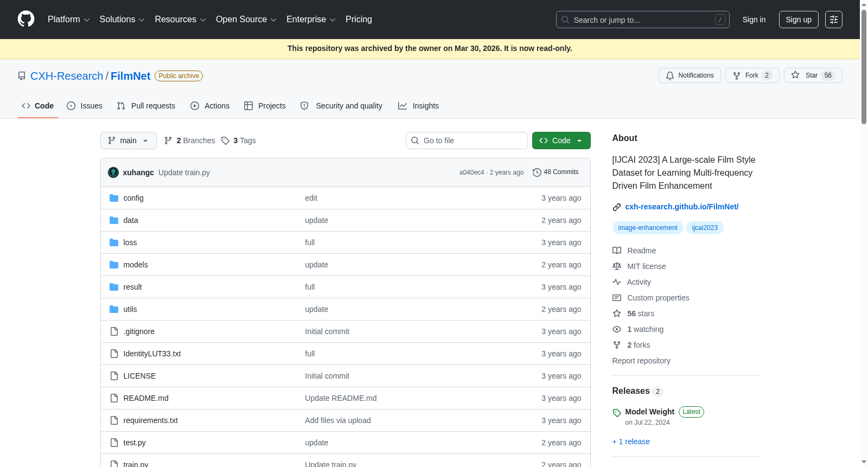Expand the Solutions menu
Screen dimensions: 868x467
[122, 20]
